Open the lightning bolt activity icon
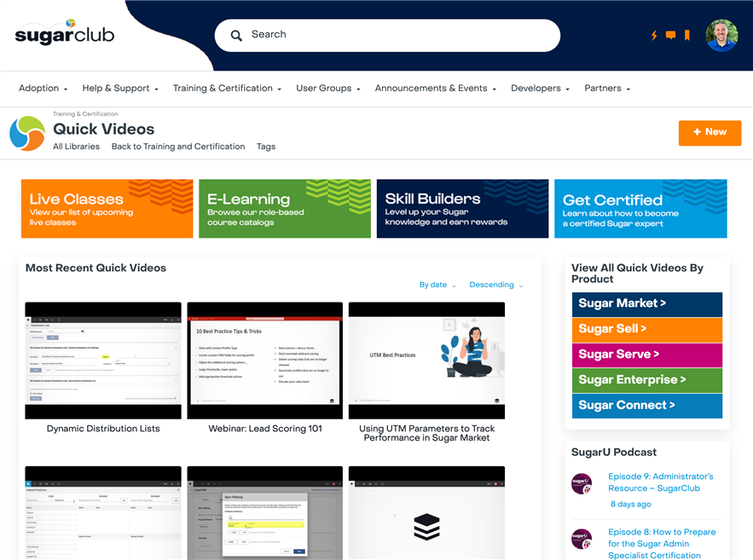This screenshot has width=753, height=560. pos(654,35)
